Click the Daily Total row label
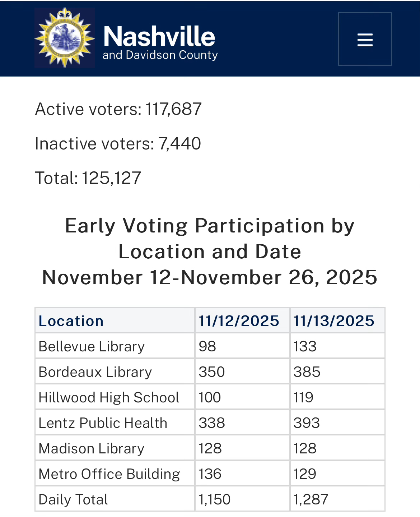The image size is (420, 517). (x=73, y=499)
